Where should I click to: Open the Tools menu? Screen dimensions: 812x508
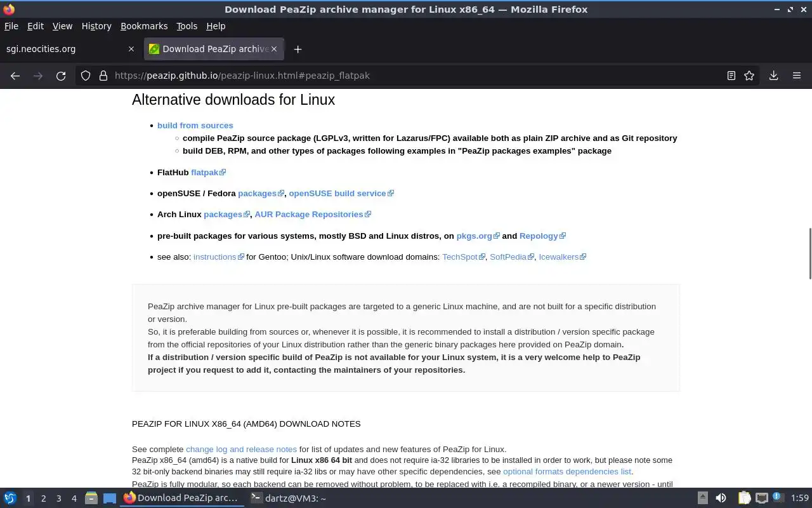tap(187, 26)
